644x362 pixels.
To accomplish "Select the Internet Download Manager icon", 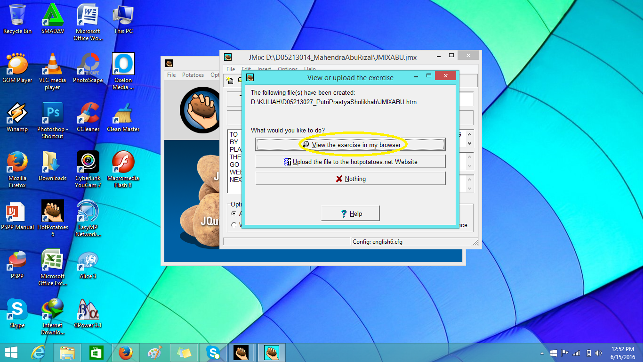I will point(52,317).
